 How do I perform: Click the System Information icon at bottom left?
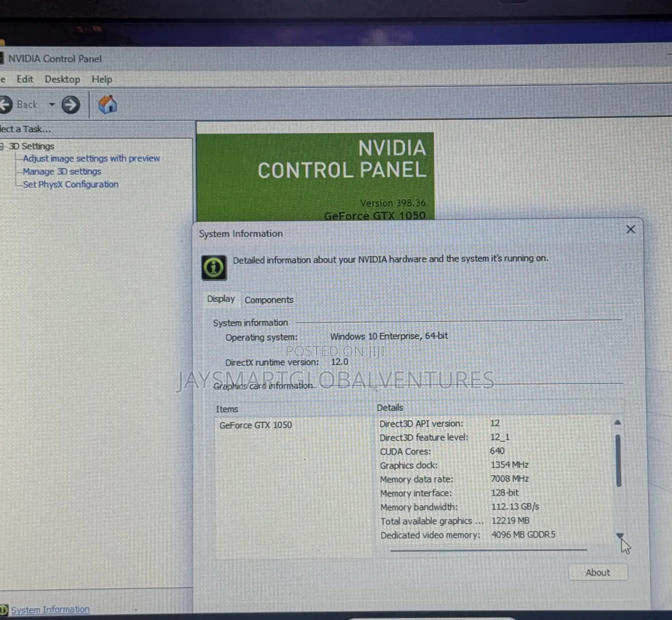[4, 610]
